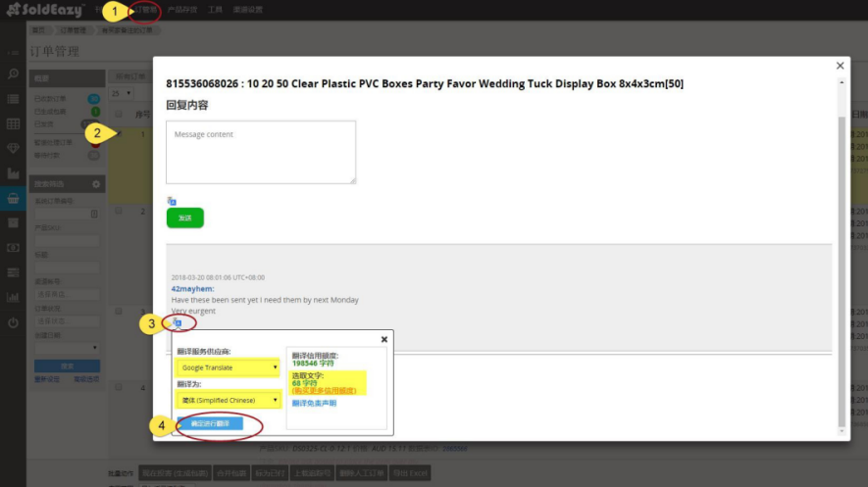The height and width of the screenshot is (487, 868).
Task: Select the shopping basket icon in the sidebar
Action: (x=13, y=198)
